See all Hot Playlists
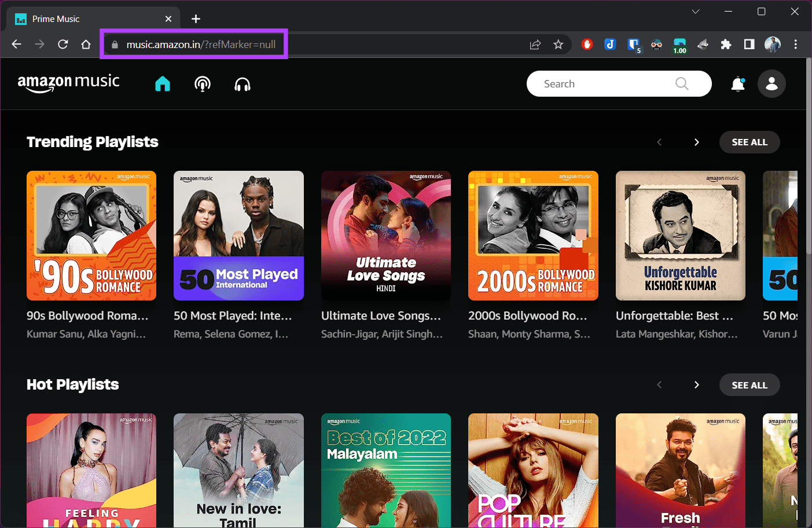Screen dimensions: 812x528 pos(749,385)
